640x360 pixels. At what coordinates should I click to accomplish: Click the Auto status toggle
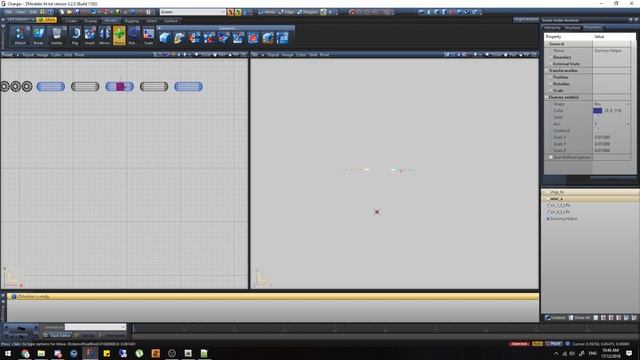[x=537, y=344]
